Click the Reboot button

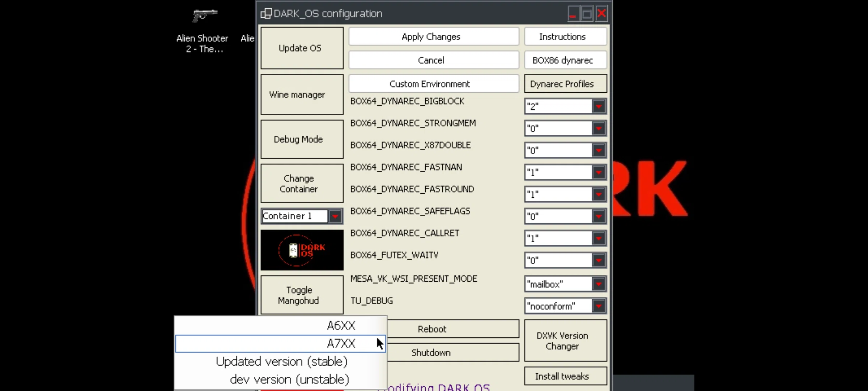point(453,329)
